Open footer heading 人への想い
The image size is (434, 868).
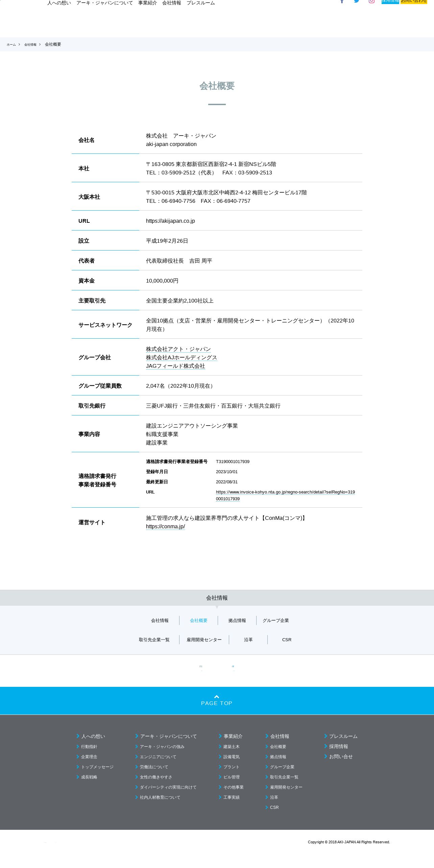[93, 736]
